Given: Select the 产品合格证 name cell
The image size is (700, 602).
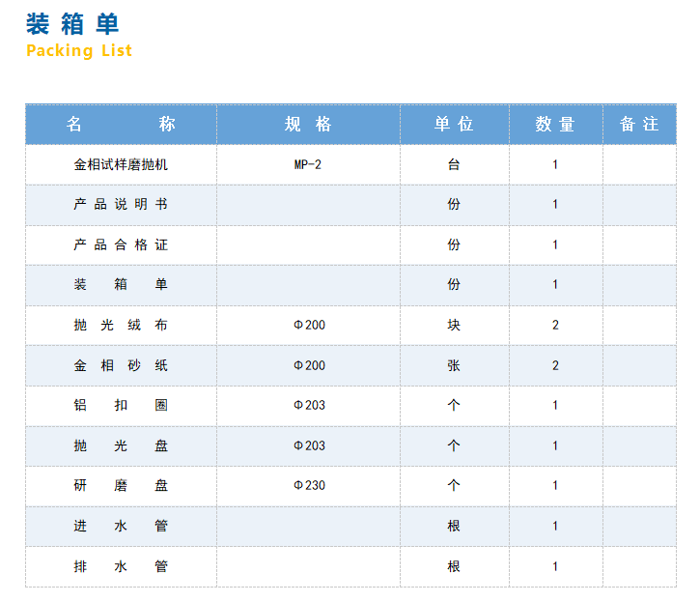Looking at the screenshot, I should tap(121, 244).
